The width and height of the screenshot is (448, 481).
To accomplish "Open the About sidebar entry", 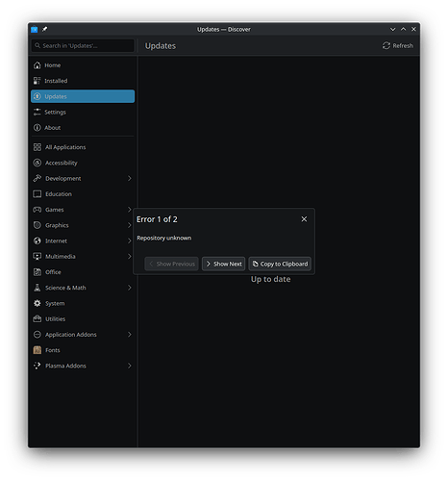I will [x=83, y=128].
